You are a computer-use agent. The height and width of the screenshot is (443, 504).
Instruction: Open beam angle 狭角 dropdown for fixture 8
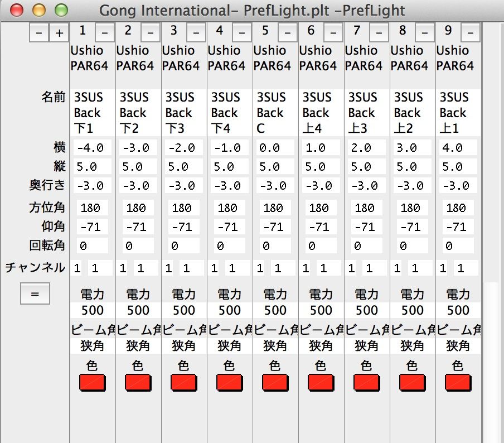pos(413,346)
